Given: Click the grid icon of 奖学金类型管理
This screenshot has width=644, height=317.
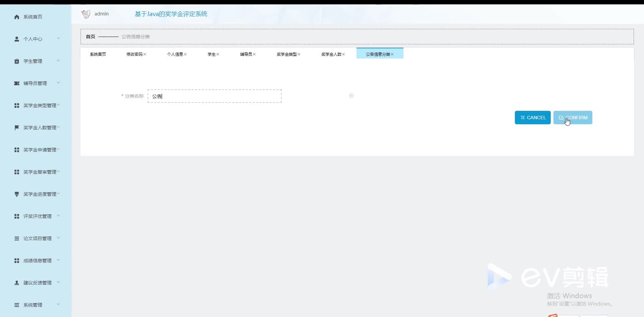Looking at the screenshot, I should click(x=16, y=105).
